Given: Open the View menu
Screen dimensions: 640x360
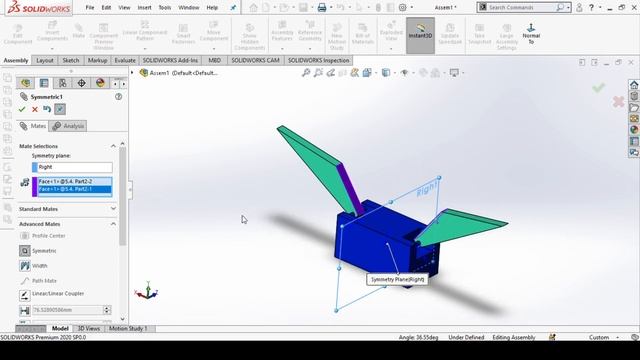Looking at the screenshot, I should [x=124, y=7].
